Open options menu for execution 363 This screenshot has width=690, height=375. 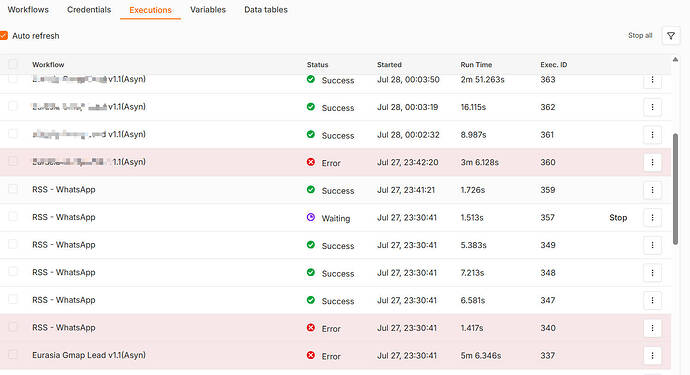coord(652,80)
